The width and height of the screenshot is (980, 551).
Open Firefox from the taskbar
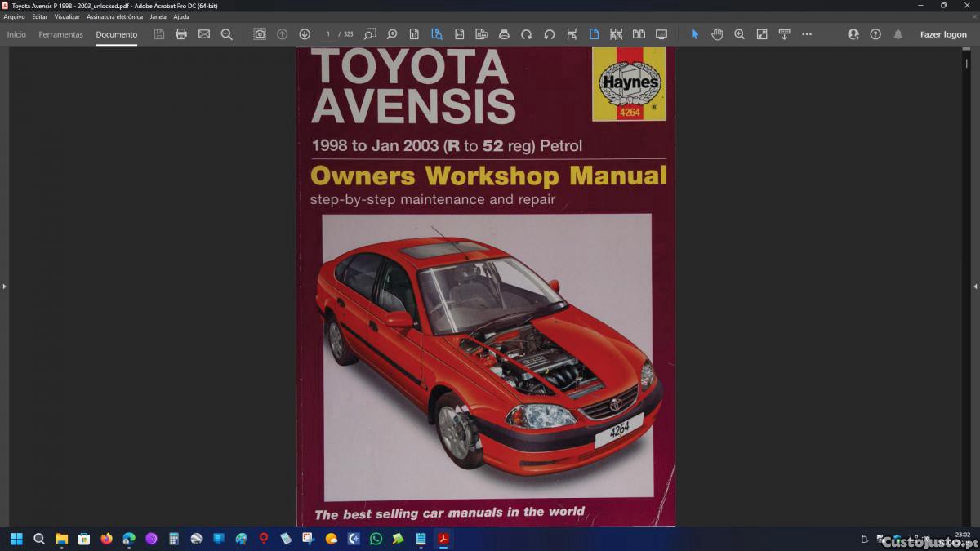[106, 539]
